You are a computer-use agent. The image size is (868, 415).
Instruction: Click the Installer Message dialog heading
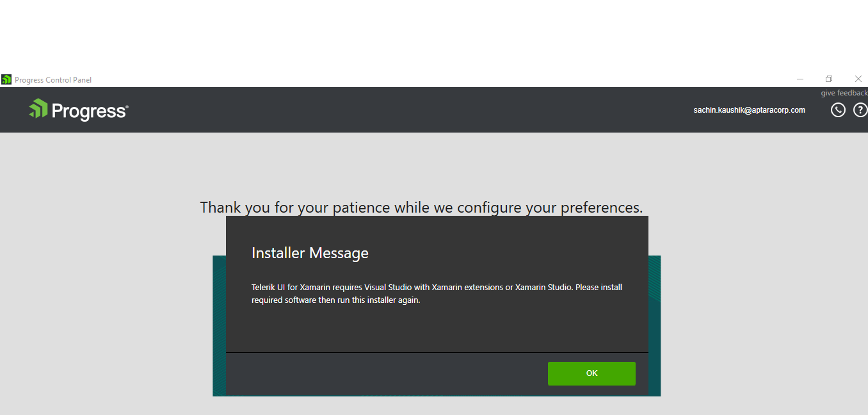pyautogui.click(x=310, y=253)
